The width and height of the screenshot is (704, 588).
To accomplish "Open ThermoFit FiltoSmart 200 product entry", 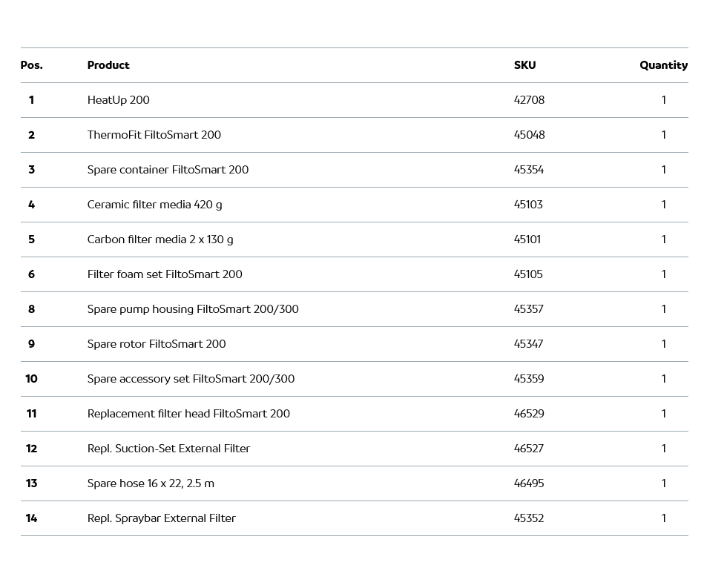I will [154, 135].
